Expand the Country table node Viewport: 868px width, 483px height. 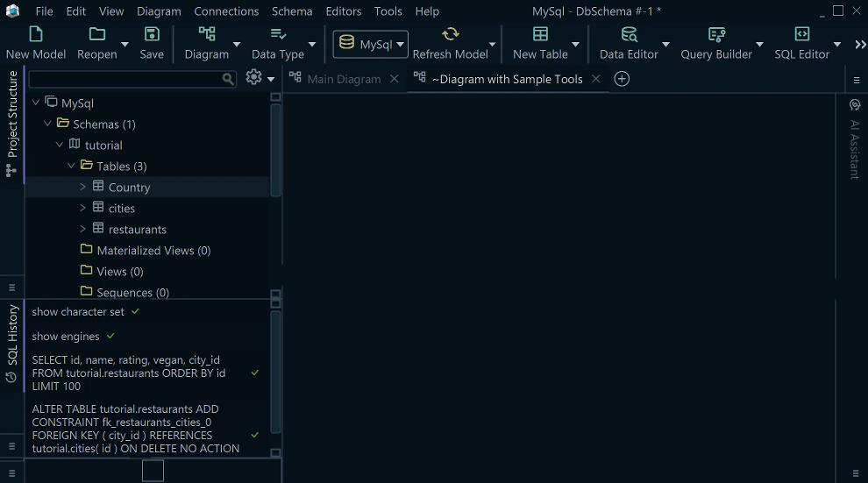pyautogui.click(x=83, y=187)
